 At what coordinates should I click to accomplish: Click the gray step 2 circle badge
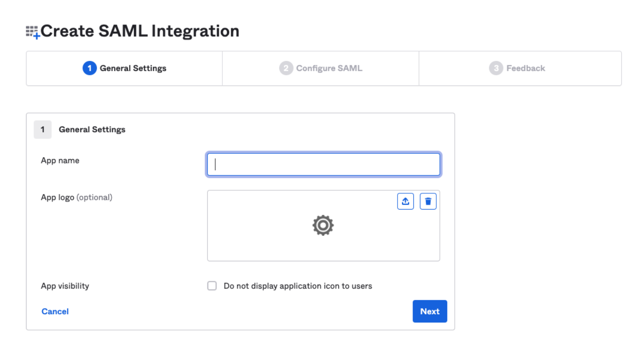(x=286, y=68)
